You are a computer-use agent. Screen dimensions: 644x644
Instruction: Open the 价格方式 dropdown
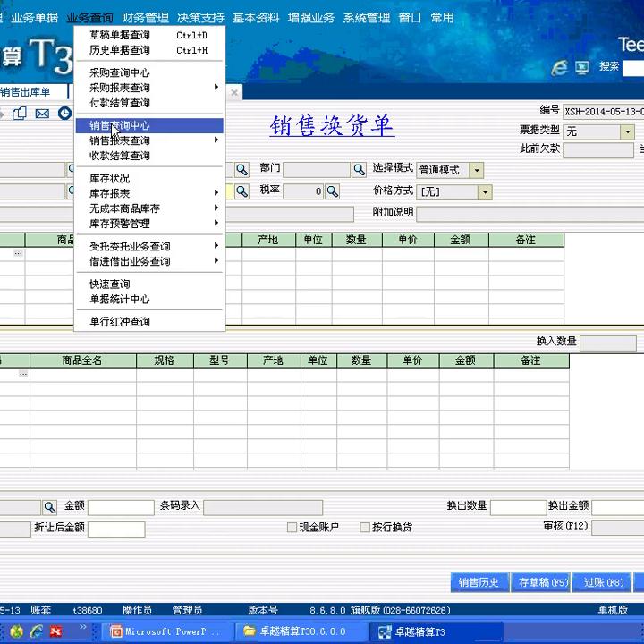[485, 192]
